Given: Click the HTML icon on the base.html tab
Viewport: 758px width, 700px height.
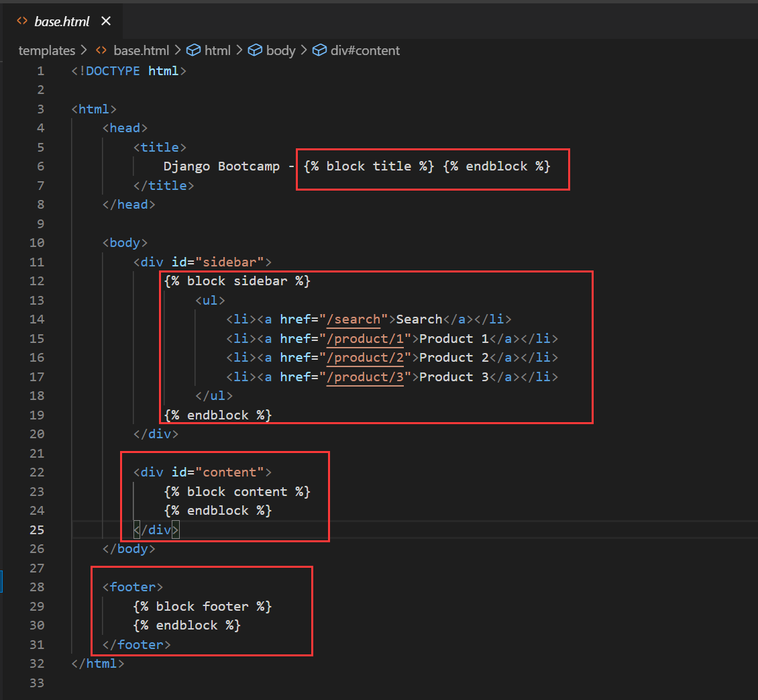Looking at the screenshot, I should coord(21,21).
